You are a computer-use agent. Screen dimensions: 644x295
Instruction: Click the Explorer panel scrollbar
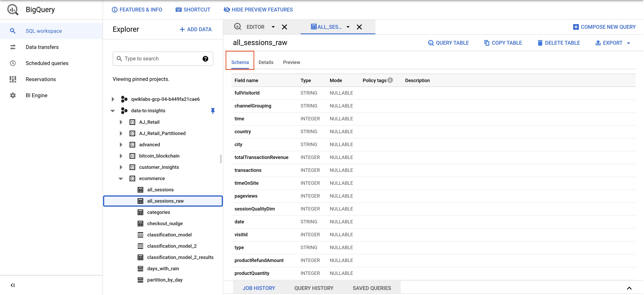[221, 159]
